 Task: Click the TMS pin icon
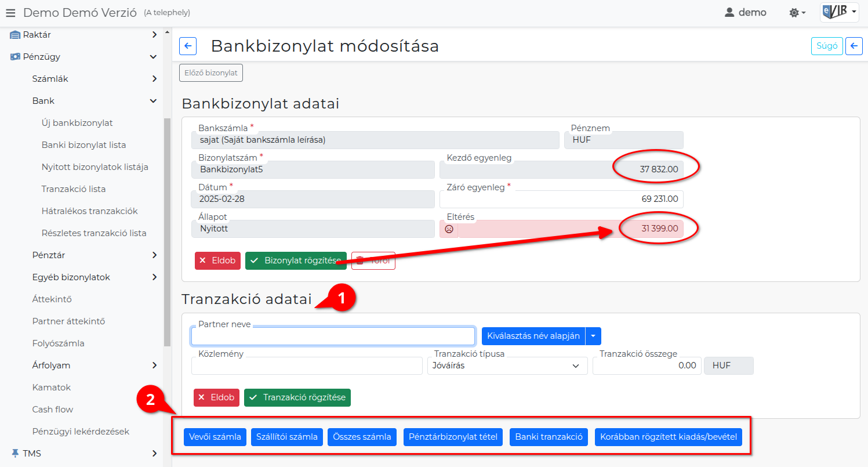15,454
